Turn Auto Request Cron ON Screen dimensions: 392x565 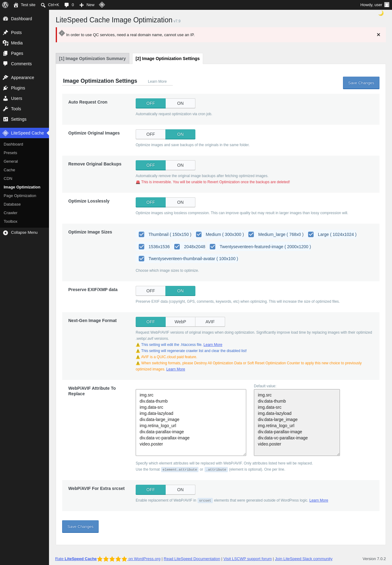(x=180, y=103)
